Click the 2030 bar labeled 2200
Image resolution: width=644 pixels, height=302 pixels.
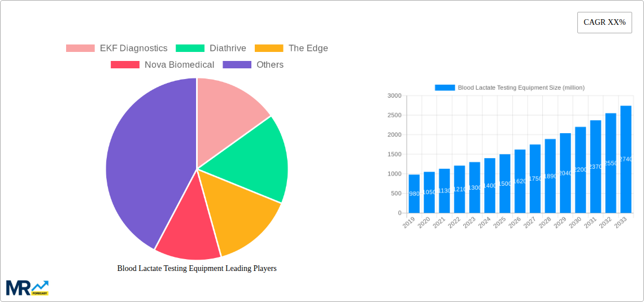coord(580,170)
